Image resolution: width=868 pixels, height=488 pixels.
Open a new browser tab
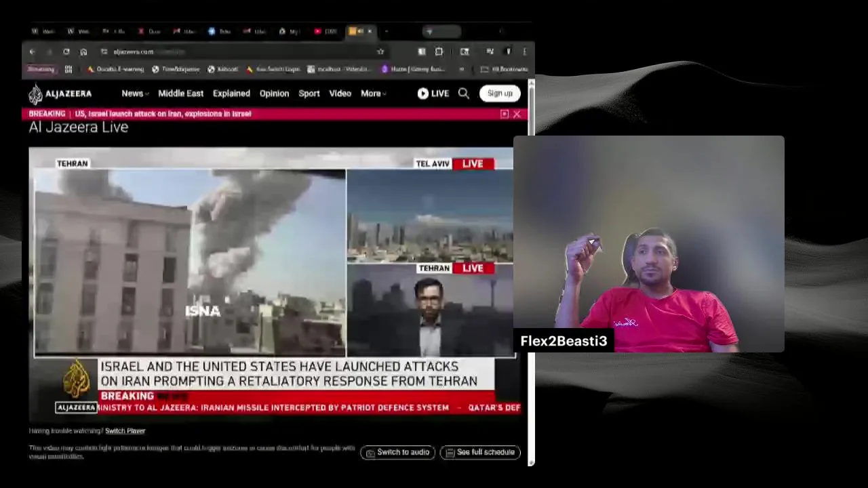pos(387,31)
